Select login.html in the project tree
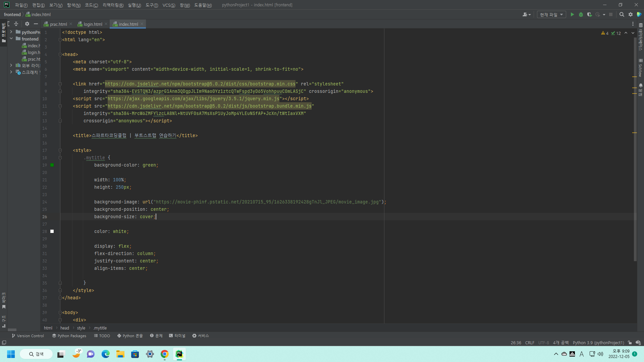The height and width of the screenshot is (362, 644). pyautogui.click(x=31, y=52)
